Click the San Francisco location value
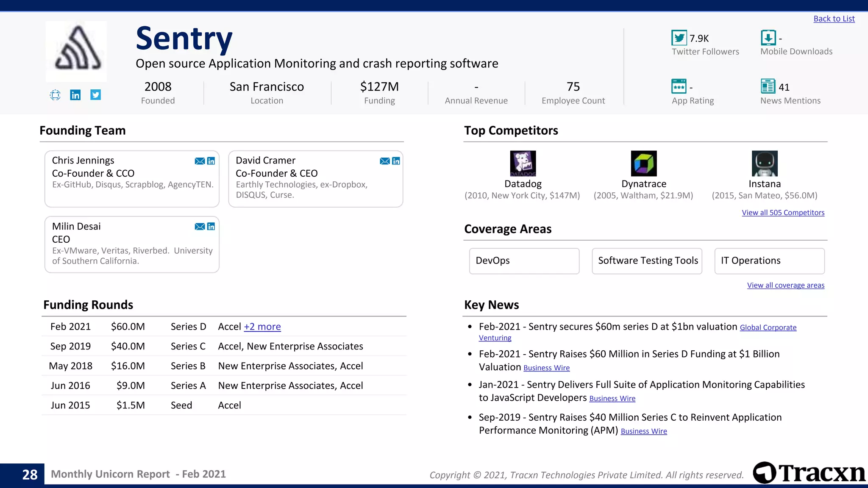 pyautogui.click(x=267, y=86)
